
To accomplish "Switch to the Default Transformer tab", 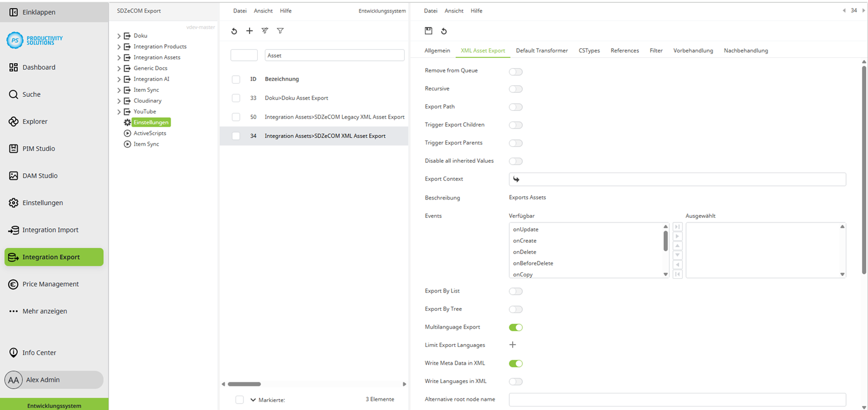I will click(541, 50).
